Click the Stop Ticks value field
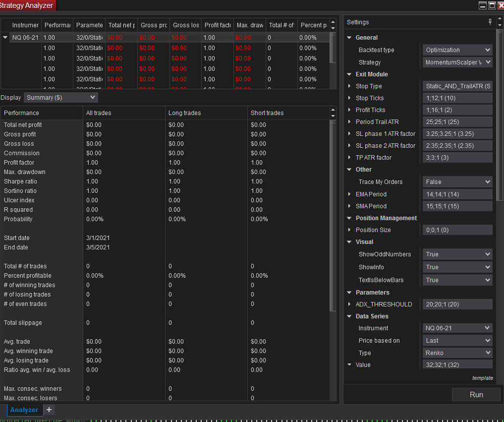Viewport: 504px width, 422px height. click(457, 98)
